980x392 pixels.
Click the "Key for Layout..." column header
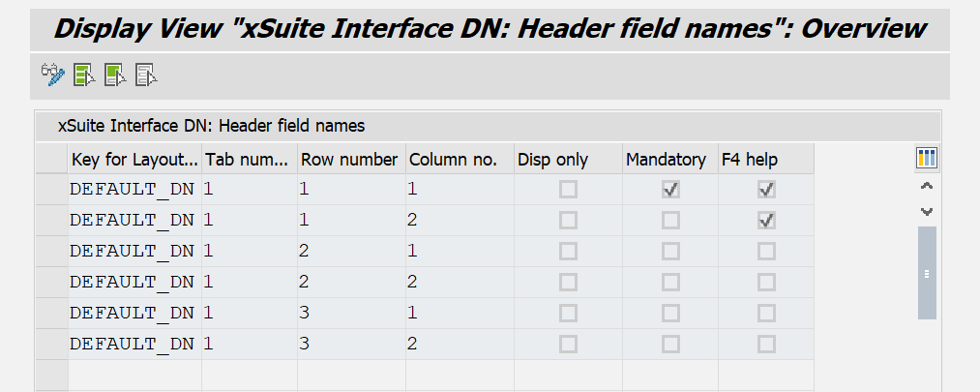point(134,159)
